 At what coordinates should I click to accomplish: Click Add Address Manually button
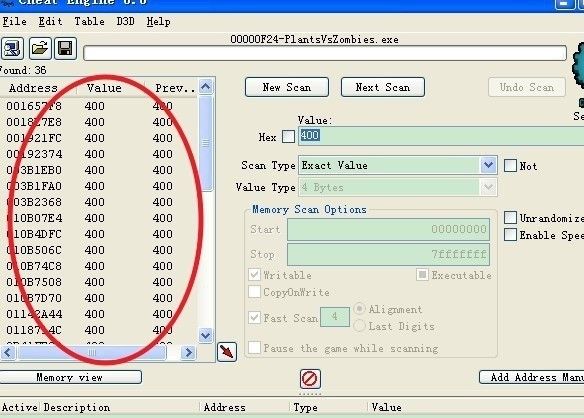531,377
